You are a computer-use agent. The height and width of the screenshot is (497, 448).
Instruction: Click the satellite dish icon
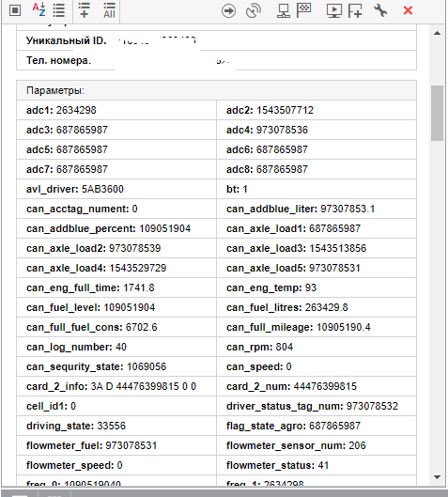[254, 10]
